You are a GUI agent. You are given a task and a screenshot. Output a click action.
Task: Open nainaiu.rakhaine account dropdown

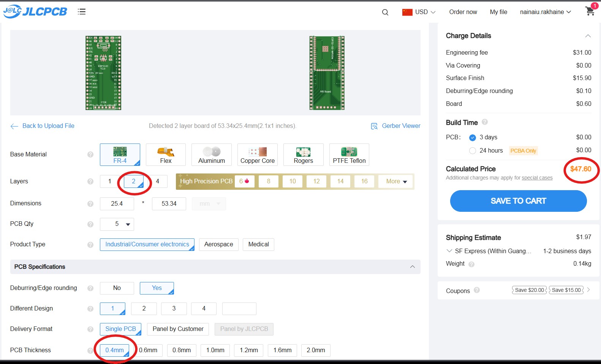tap(546, 12)
